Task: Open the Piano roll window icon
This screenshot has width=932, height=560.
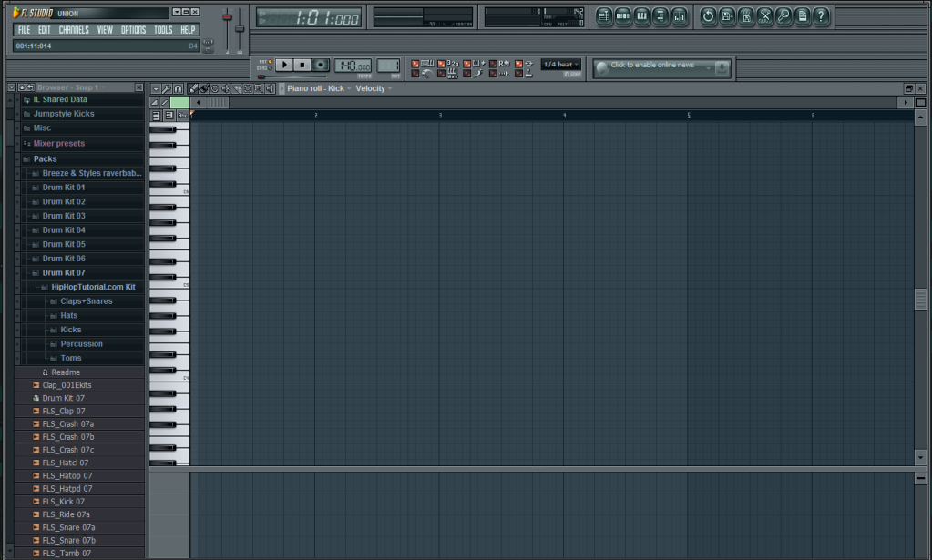Action: pyautogui.click(x=642, y=16)
